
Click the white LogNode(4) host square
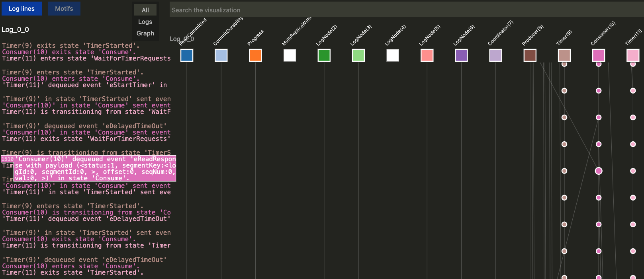click(393, 55)
